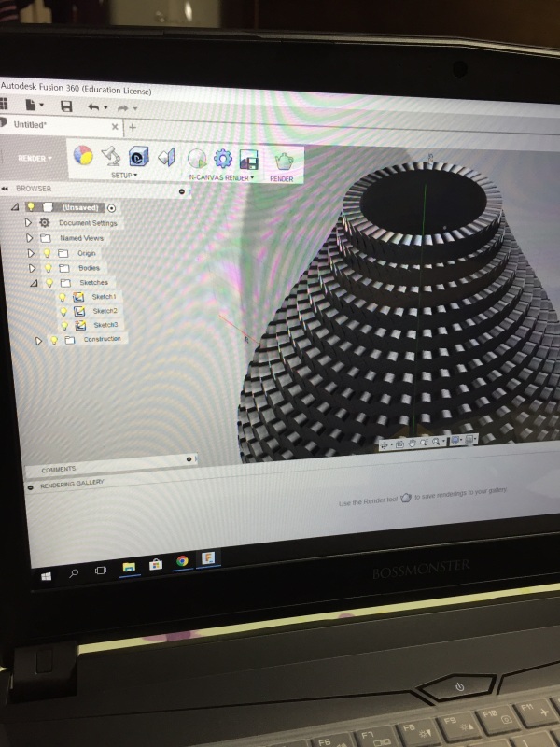Collapse browser panel using double arrows
This screenshot has width=560, height=747.
click(x=5, y=189)
